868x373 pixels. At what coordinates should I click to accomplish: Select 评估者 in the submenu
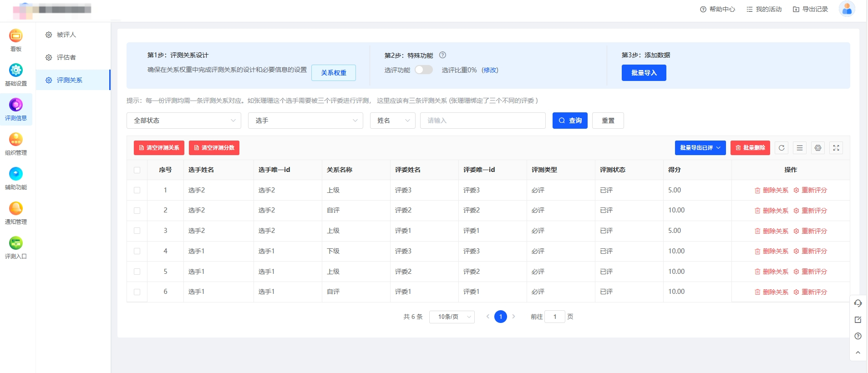pos(66,57)
